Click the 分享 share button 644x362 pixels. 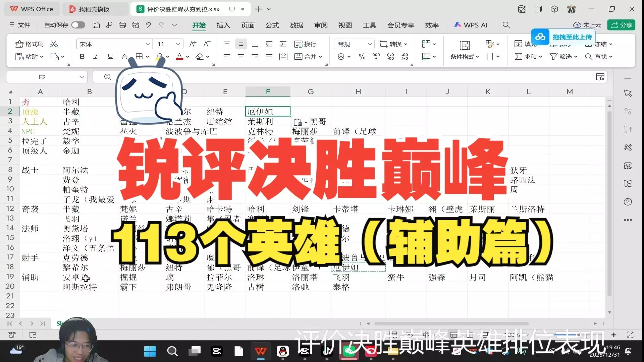click(622, 25)
